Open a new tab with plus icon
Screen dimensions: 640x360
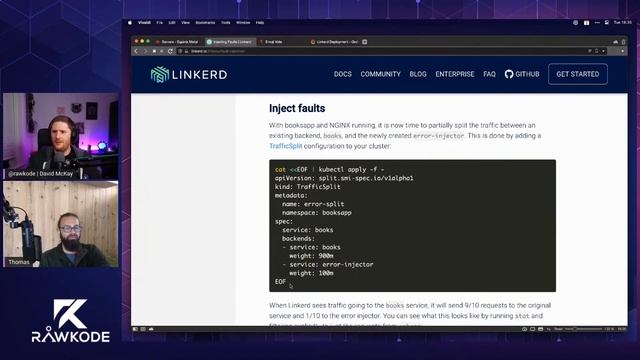click(364, 42)
